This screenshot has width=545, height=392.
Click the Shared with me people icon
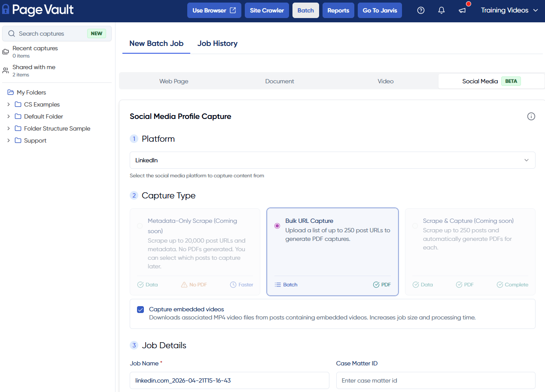[6, 70]
